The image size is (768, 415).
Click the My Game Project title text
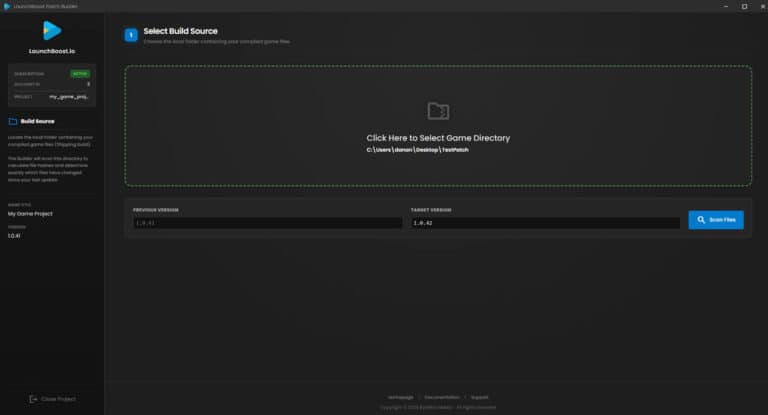click(30, 214)
